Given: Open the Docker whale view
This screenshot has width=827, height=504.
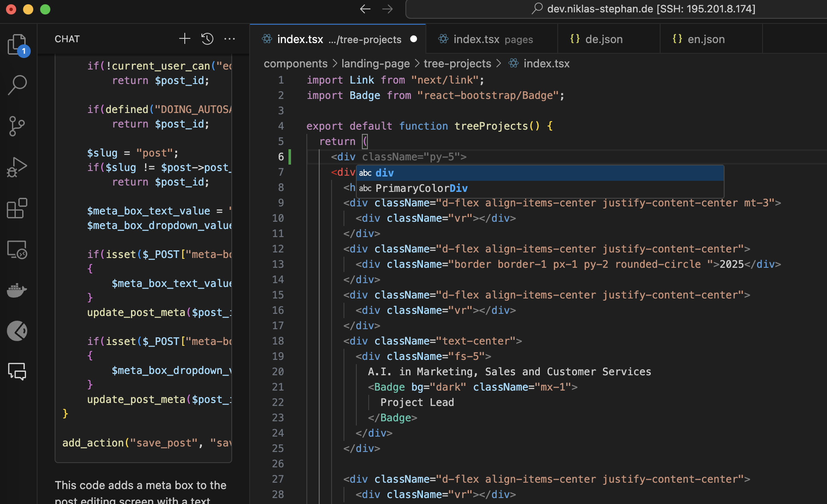Looking at the screenshot, I should pos(17,290).
